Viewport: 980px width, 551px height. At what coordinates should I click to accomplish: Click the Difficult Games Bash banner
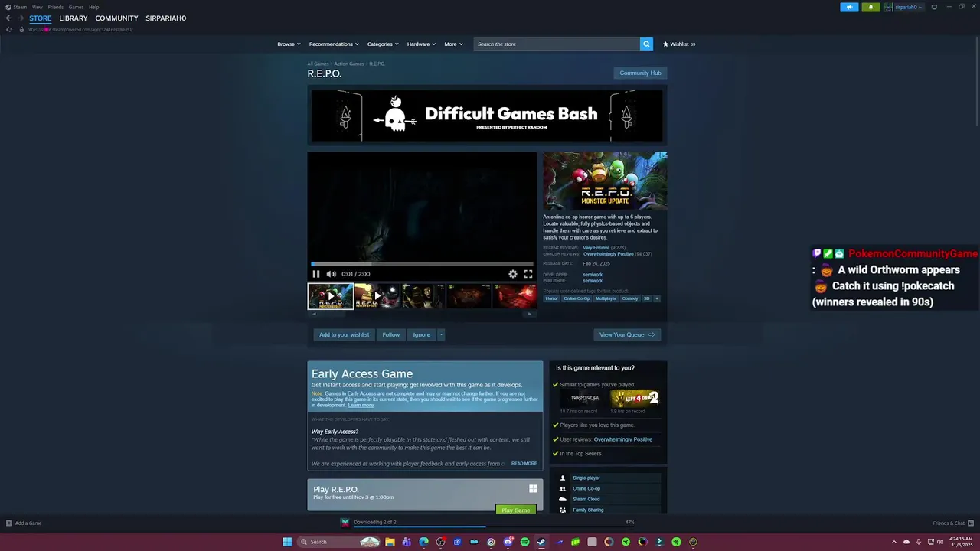487,116
